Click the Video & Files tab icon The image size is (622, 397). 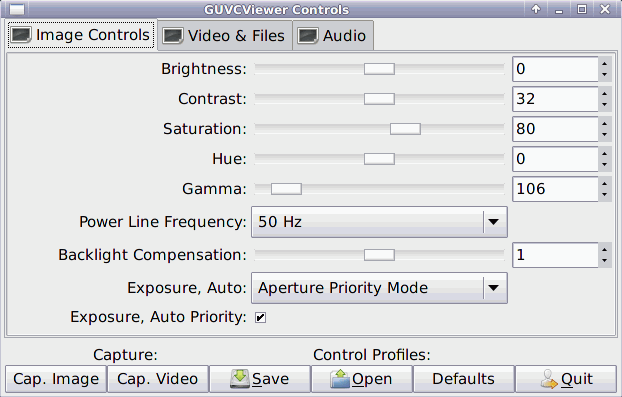point(173,36)
